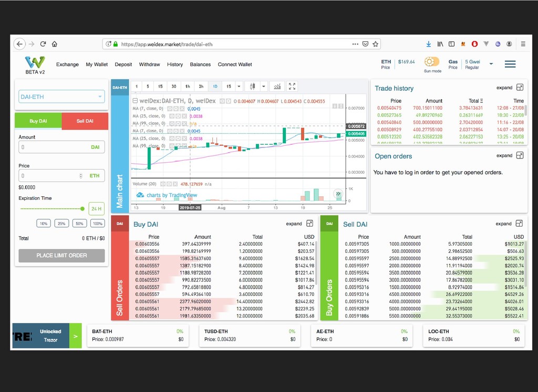Click the Open orders expand icon
The height and width of the screenshot is (392, 538).
pos(520,155)
